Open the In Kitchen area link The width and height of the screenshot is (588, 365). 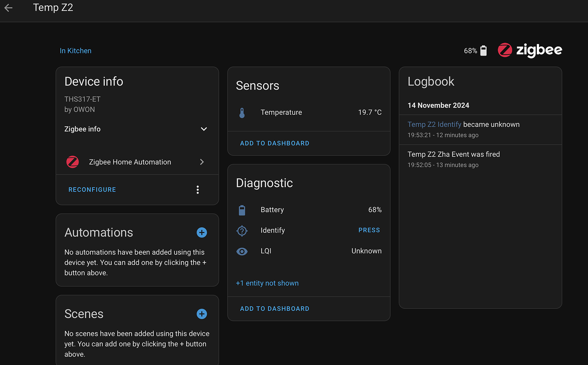click(x=75, y=51)
